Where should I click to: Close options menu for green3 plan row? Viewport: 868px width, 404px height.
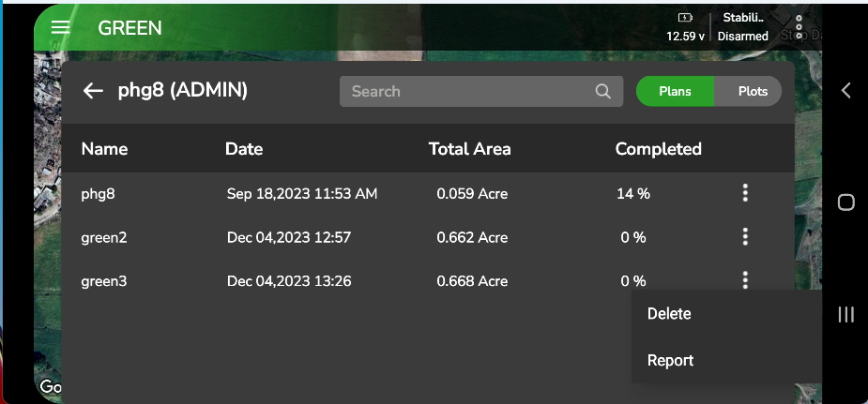745,279
